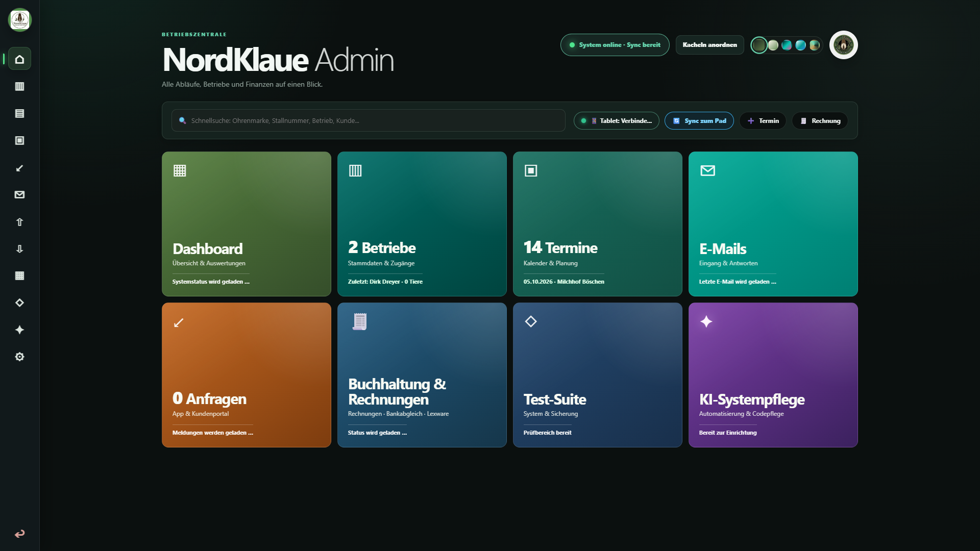The height and width of the screenshot is (551, 980).
Task: Click the download arrow icon in sidebar
Action: pos(19,249)
